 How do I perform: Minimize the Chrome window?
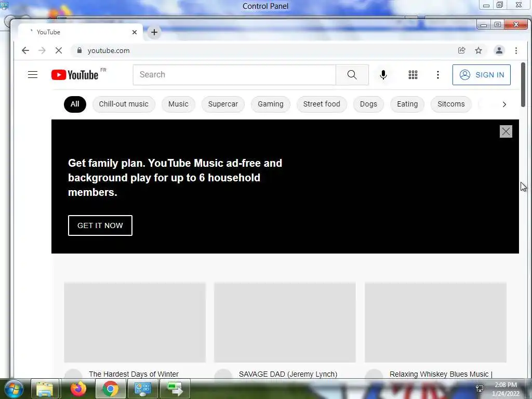click(484, 24)
